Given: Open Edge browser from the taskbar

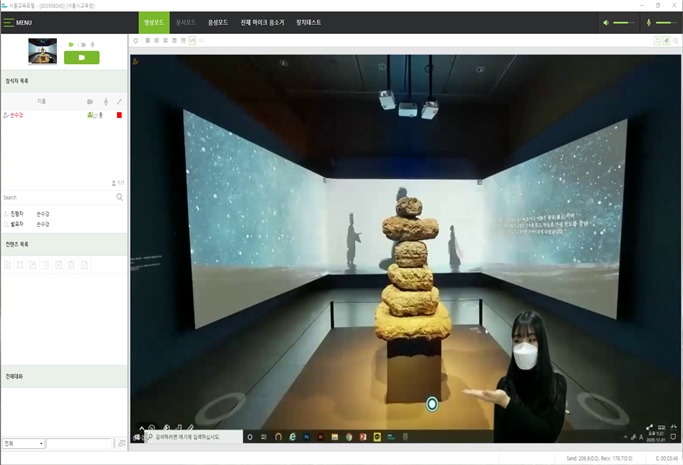Looking at the screenshot, I should 293,437.
